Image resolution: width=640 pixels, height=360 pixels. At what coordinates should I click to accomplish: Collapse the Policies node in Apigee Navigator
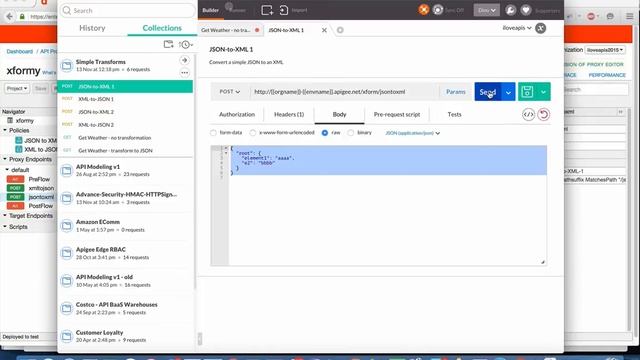(5, 130)
